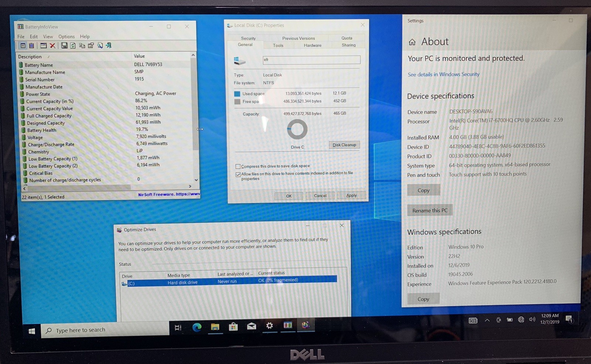Image resolution: width=591 pixels, height=364 pixels.
Task: Click Rename this PC button
Action: (430, 210)
